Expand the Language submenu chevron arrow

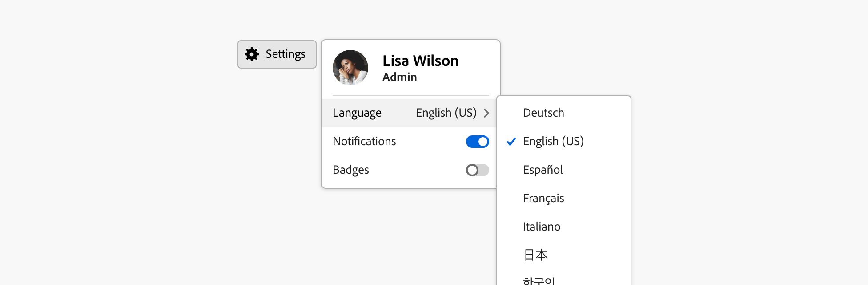click(486, 113)
